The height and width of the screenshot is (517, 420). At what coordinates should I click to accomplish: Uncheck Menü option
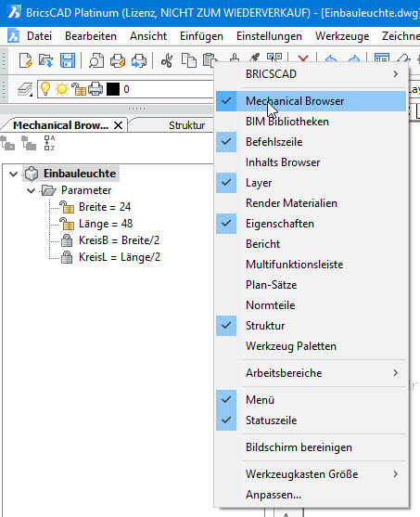[312, 400]
